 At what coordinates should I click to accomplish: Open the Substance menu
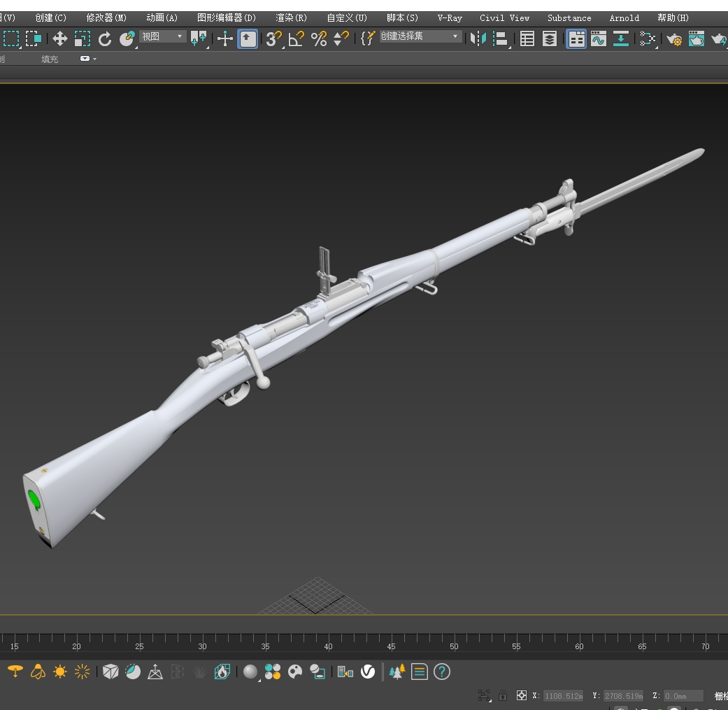[569, 17]
